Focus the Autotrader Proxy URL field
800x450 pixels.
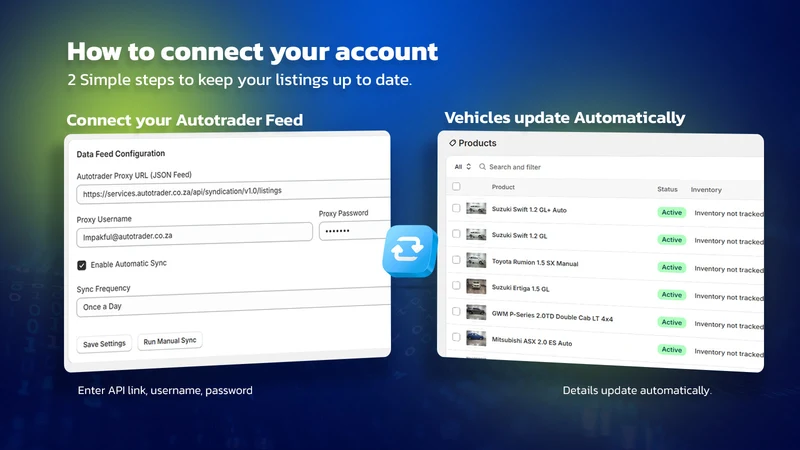pos(233,192)
